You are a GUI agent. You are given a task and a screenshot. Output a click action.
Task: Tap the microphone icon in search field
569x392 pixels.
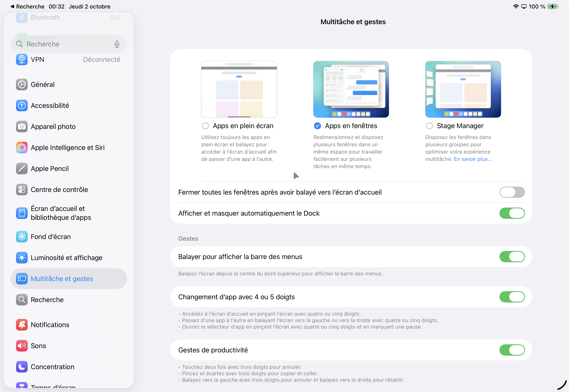[x=117, y=44]
